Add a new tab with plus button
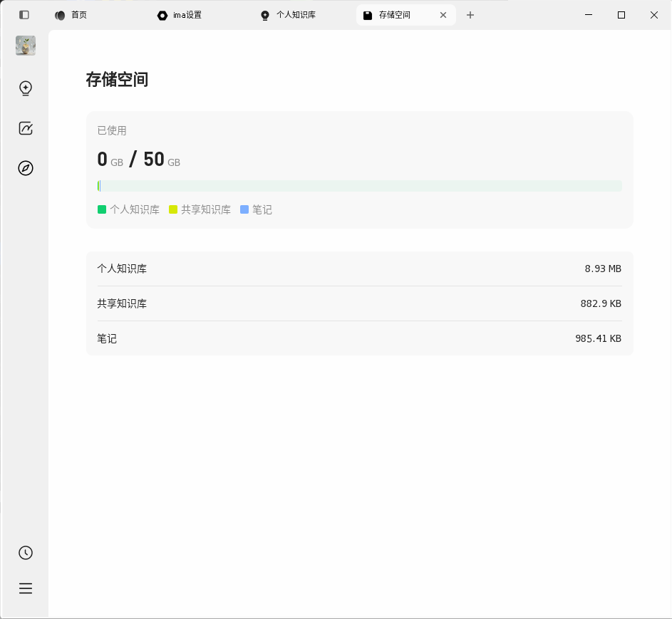Image resolution: width=672 pixels, height=619 pixels. (470, 15)
